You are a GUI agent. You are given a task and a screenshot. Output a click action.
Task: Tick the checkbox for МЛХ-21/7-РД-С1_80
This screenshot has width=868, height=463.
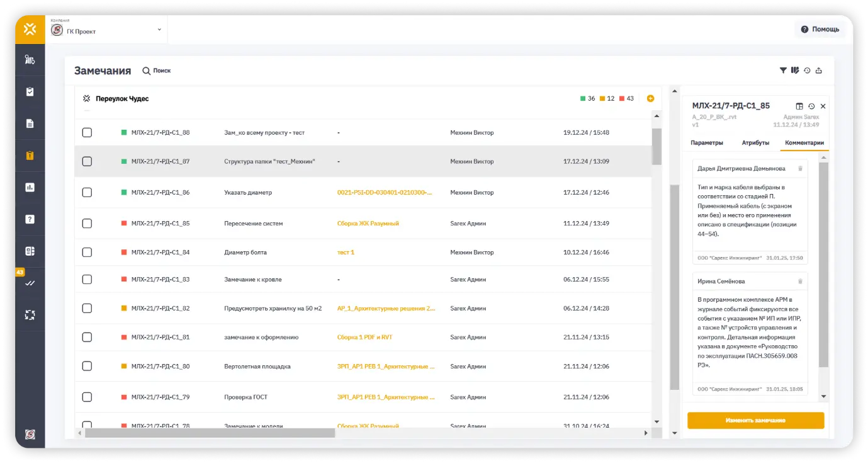[87, 366]
